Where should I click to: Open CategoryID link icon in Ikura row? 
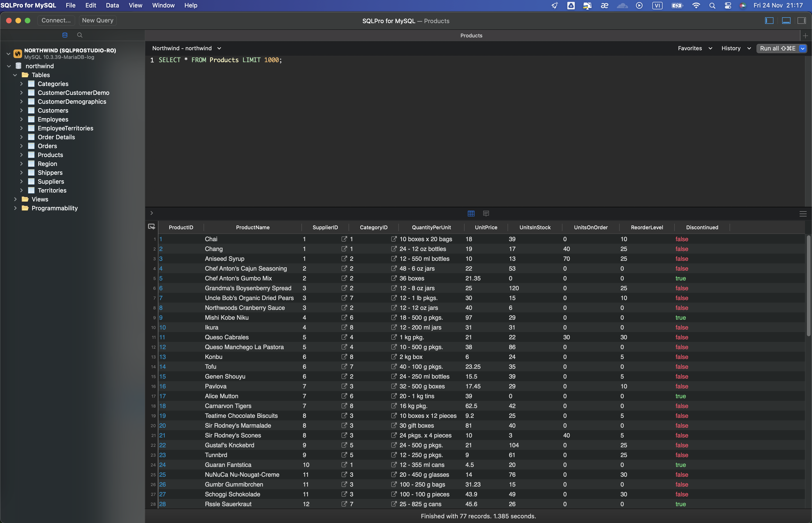click(393, 327)
